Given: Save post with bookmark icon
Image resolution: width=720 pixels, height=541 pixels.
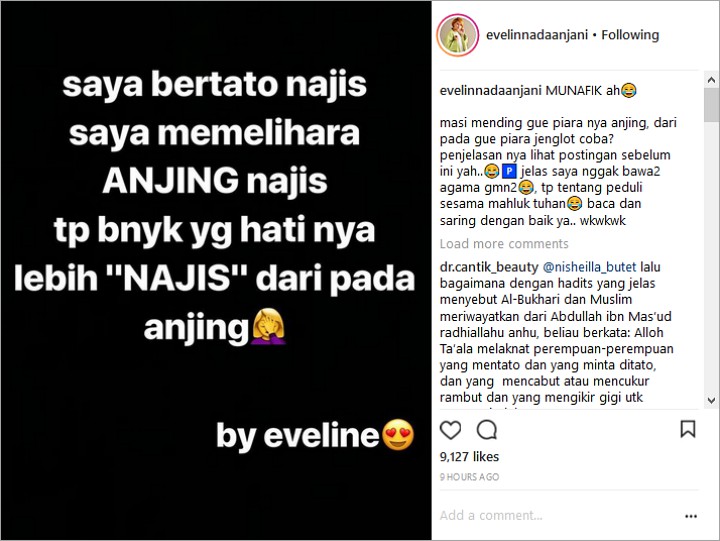Looking at the screenshot, I should (x=687, y=429).
